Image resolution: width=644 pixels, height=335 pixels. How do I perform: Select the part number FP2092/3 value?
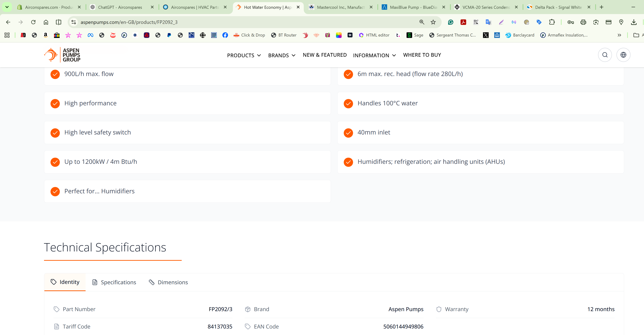(x=220, y=309)
